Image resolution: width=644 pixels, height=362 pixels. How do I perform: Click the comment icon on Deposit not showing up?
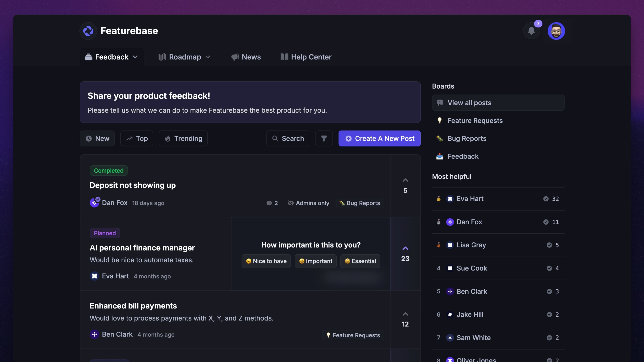269,203
